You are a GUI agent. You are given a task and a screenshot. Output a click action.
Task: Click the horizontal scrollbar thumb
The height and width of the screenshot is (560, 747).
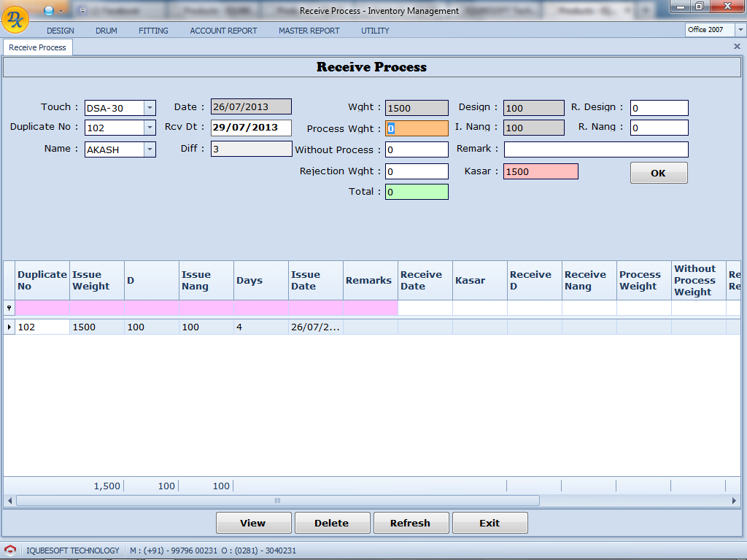277,501
